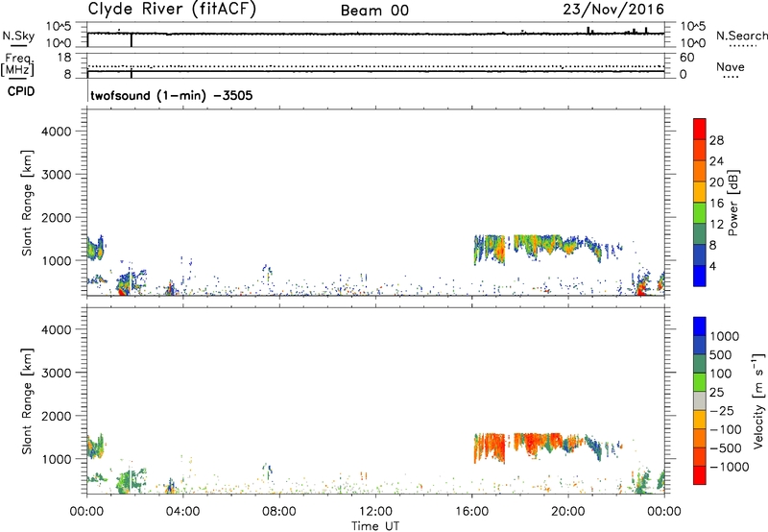The width and height of the screenshot is (768, 532).
Task: Click the '28' tick on power scale
Action: pos(716,140)
